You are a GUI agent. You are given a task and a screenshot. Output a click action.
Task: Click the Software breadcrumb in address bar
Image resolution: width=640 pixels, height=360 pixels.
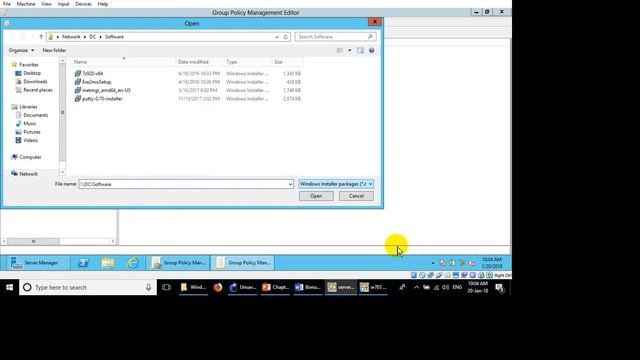click(114, 37)
